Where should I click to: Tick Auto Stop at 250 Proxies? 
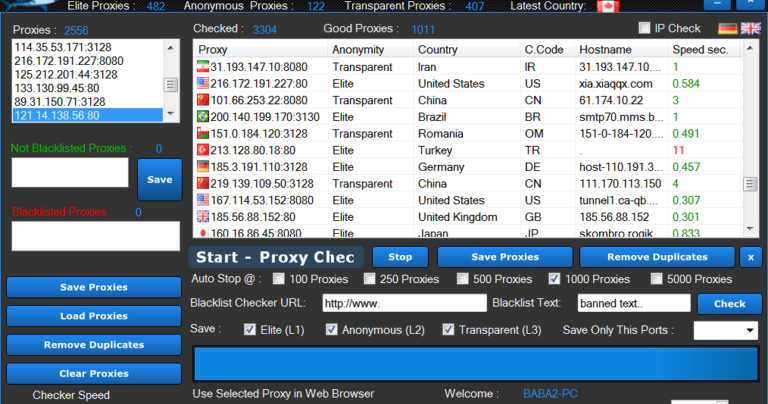pos(369,279)
